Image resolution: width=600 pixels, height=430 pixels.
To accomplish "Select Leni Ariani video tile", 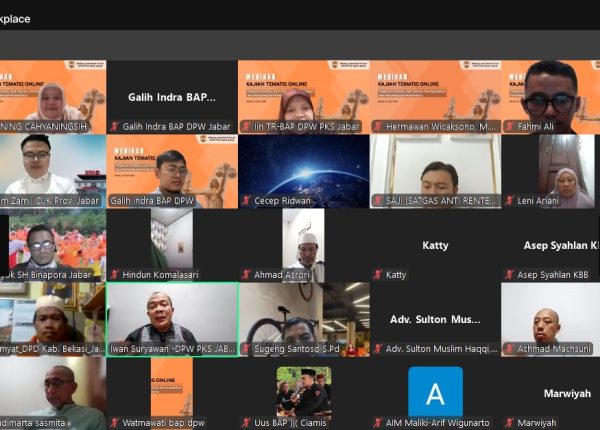I will [551, 171].
